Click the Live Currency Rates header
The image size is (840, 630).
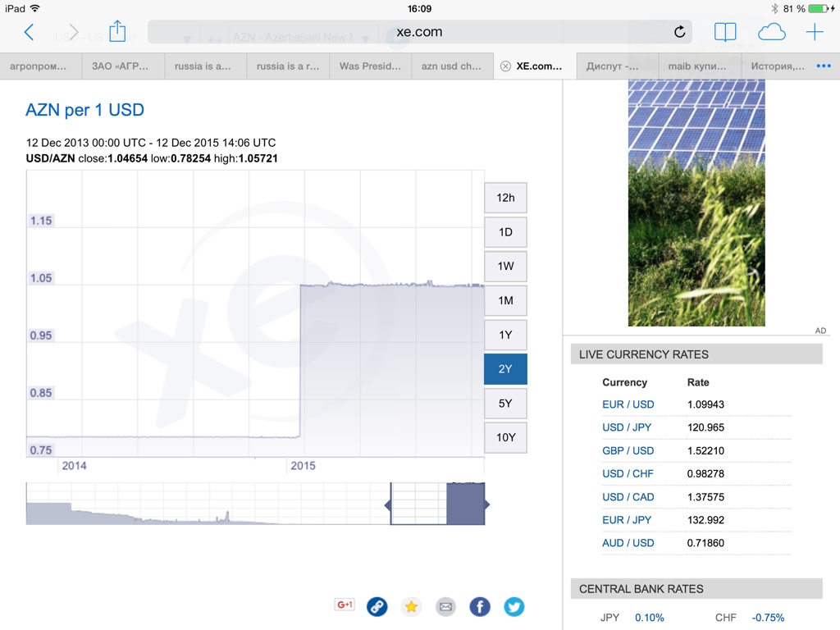696,354
